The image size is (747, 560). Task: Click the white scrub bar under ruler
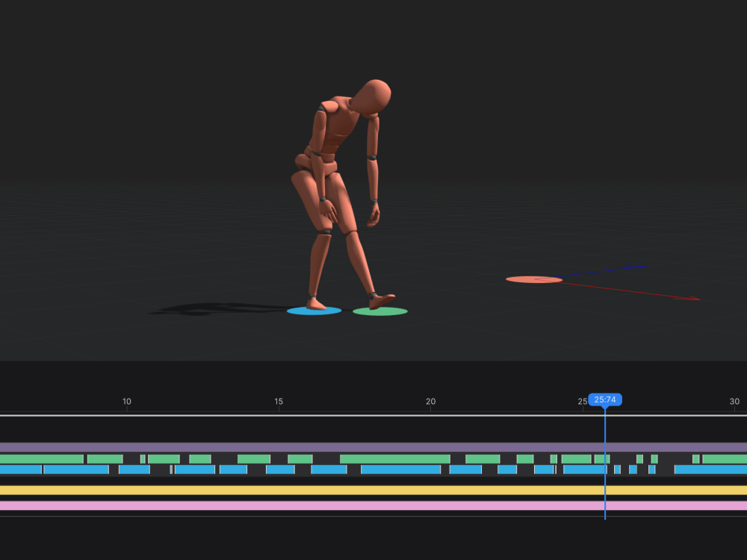373,415
